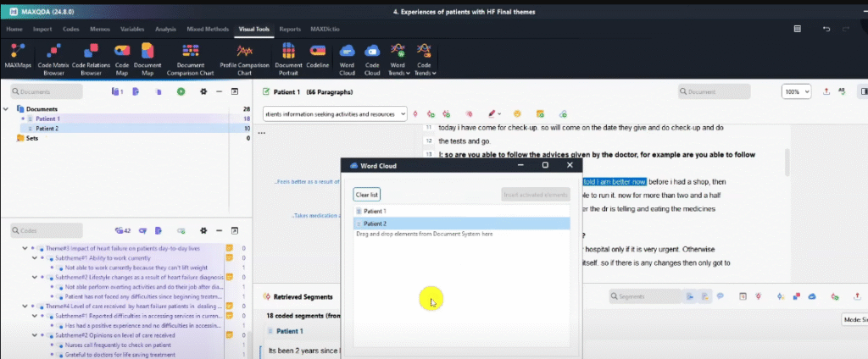Screen dimensions: 868x359
Task: Open memo of Theme#3 code
Action: 229,248
